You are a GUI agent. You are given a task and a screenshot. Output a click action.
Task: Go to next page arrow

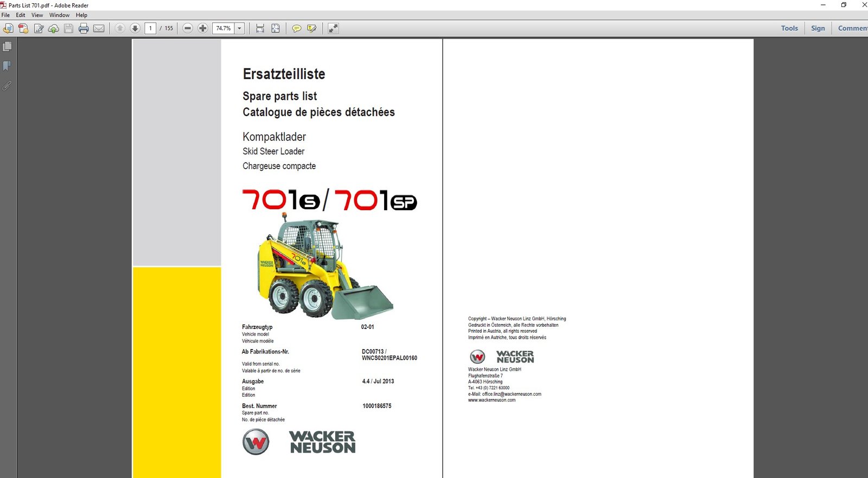(x=135, y=28)
